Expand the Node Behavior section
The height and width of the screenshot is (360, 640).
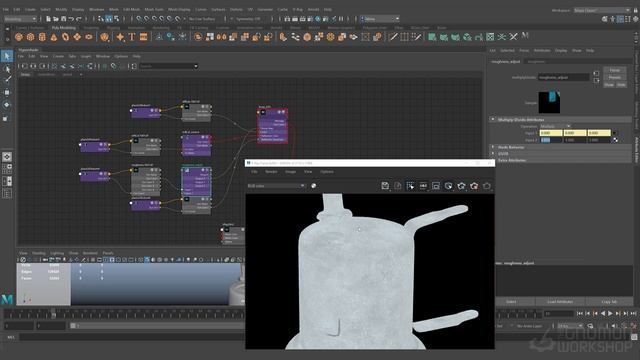point(493,147)
